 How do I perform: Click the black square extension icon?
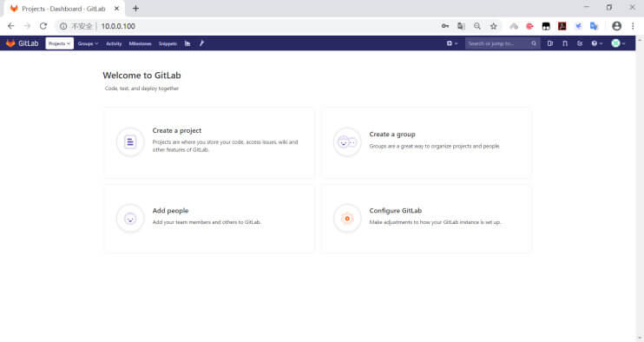click(x=546, y=26)
